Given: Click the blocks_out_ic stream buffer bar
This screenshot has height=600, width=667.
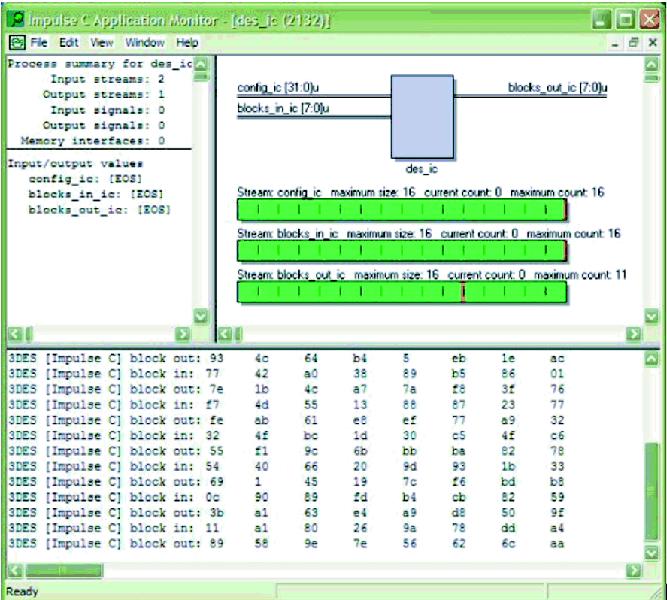Looking at the screenshot, I should (401, 292).
